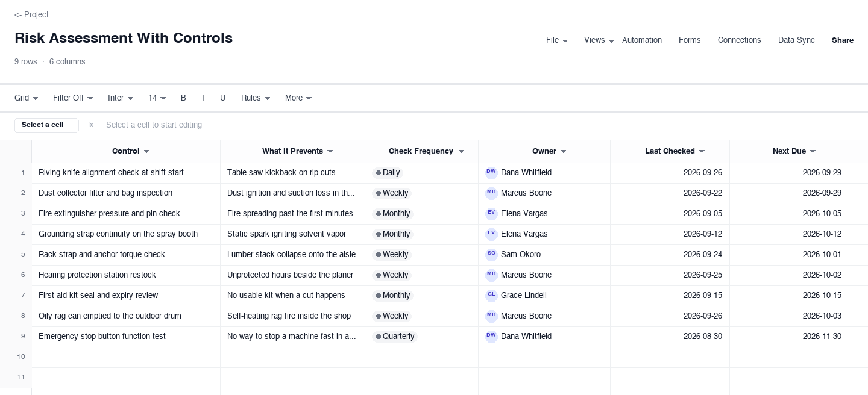
Task: Open the Grid view dropdown
Action: pos(27,98)
